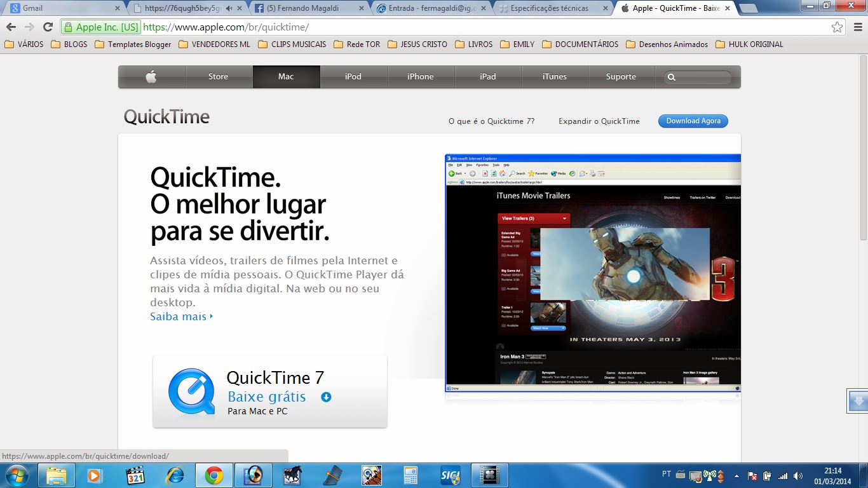This screenshot has height=488, width=868.
Task: Click the blue QuickTime 7 logo icon
Action: tap(191, 391)
